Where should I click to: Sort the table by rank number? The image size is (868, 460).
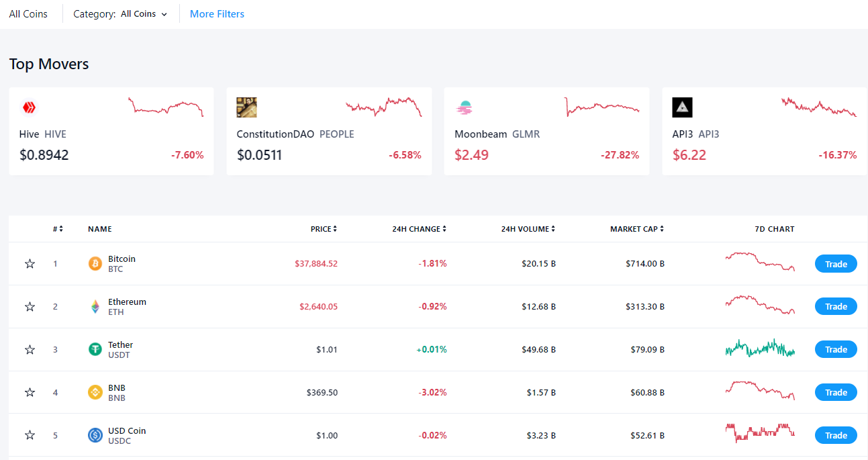(x=58, y=229)
